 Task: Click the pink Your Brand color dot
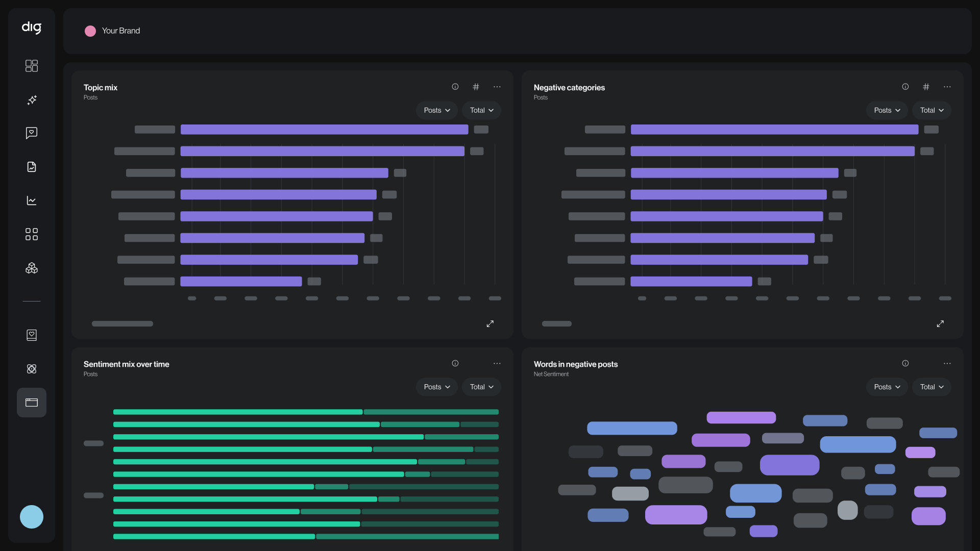[90, 31]
